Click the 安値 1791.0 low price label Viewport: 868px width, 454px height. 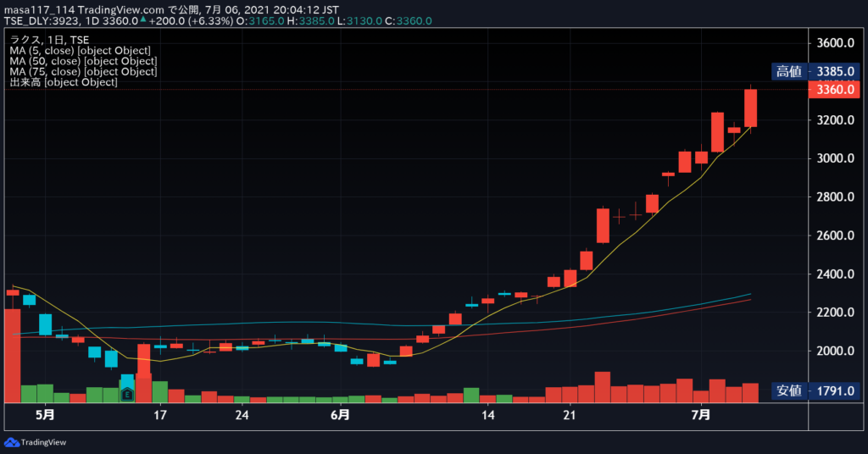pyautogui.click(x=816, y=391)
